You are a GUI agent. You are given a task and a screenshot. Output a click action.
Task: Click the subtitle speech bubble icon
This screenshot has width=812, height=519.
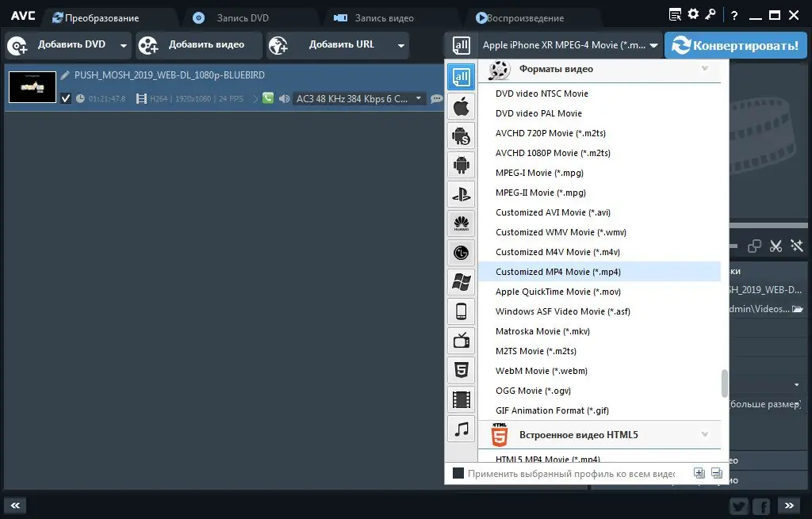[x=437, y=98]
